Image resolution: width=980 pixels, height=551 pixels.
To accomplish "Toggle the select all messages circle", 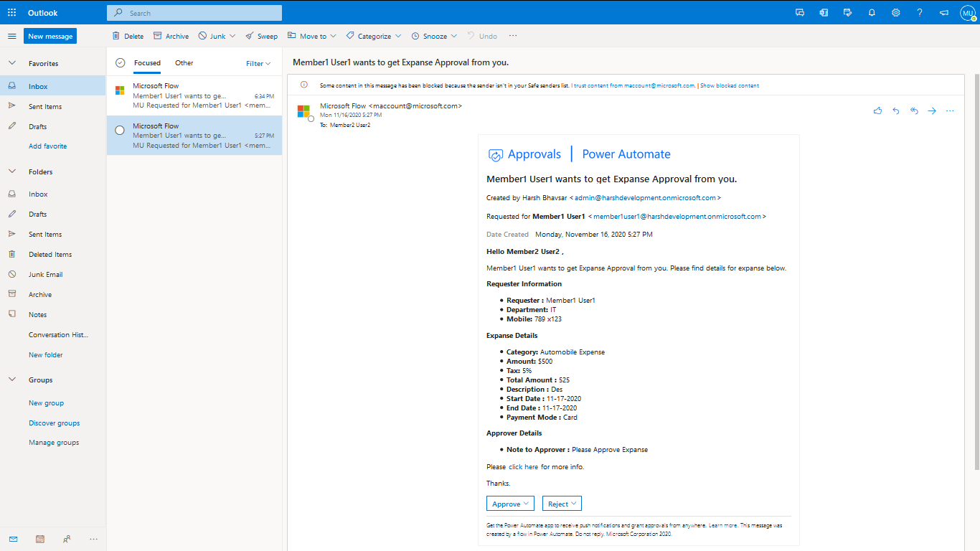I will pyautogui.click(x=120, y=63).
